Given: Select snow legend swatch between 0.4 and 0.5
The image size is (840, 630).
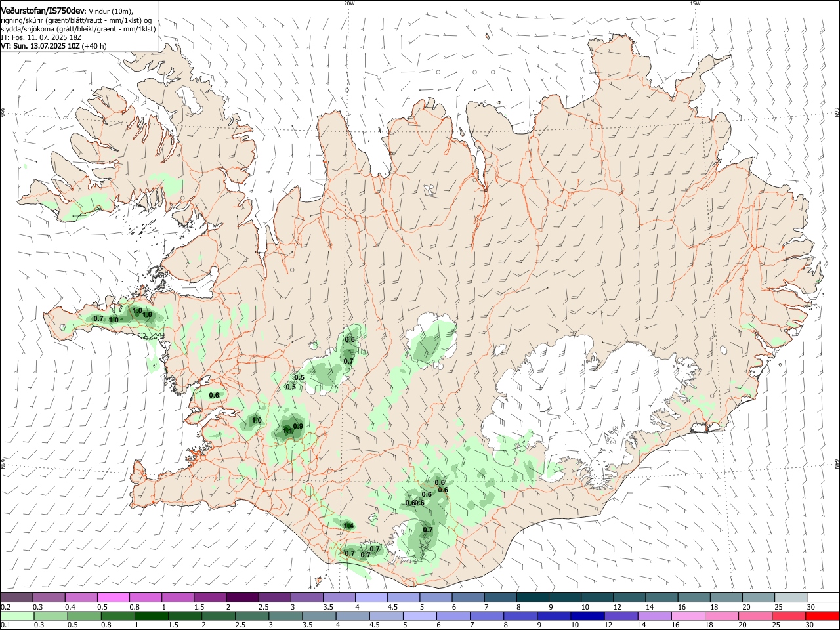Looking at the screenshot, I should pyautogui.click(x=81, y=597).
